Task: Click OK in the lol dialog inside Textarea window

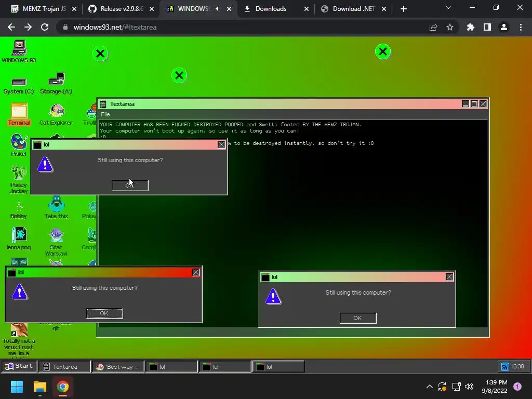Action: 358,318
